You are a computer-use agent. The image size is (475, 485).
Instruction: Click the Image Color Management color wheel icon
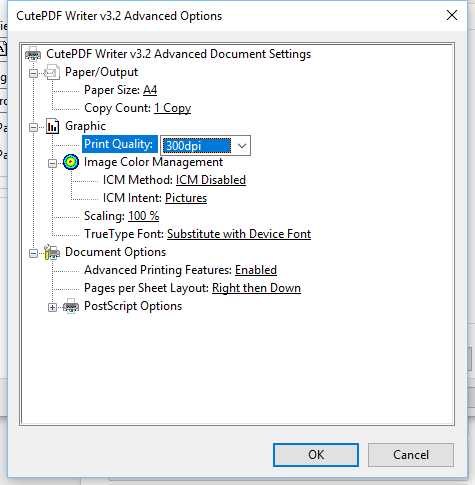pos(71,162)
